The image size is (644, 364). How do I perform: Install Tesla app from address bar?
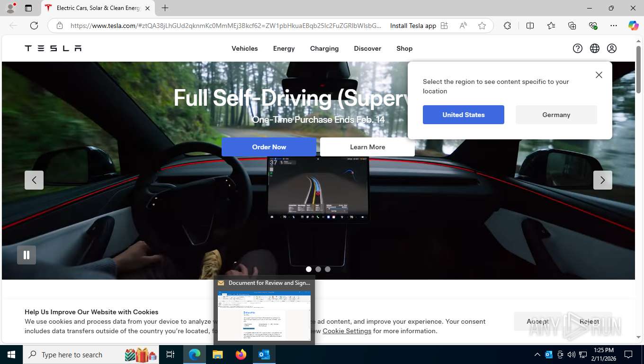(419, 26)
